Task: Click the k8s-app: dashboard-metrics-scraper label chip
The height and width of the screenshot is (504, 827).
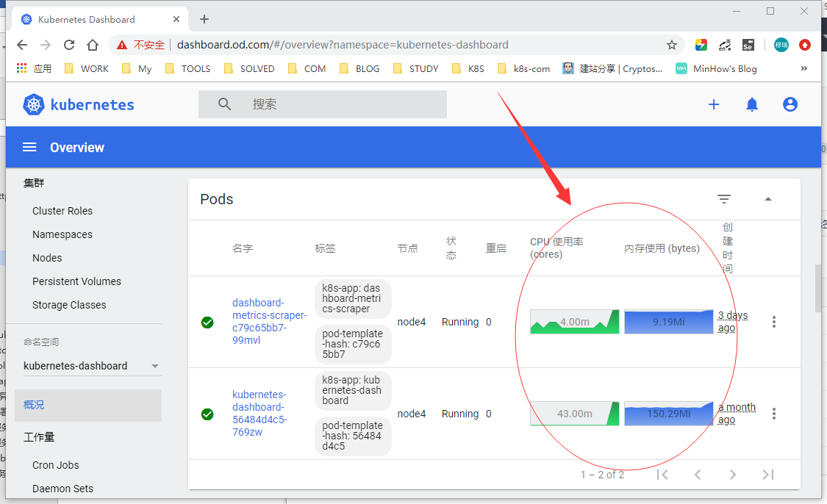Action: (353, 298)
